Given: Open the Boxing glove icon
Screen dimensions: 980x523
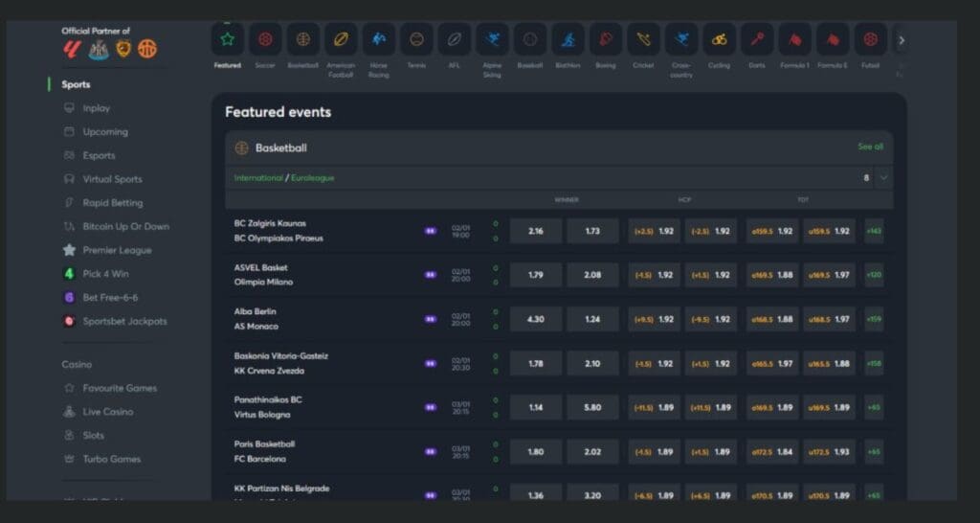Looking at the screenshot, I should click(606, 39).
